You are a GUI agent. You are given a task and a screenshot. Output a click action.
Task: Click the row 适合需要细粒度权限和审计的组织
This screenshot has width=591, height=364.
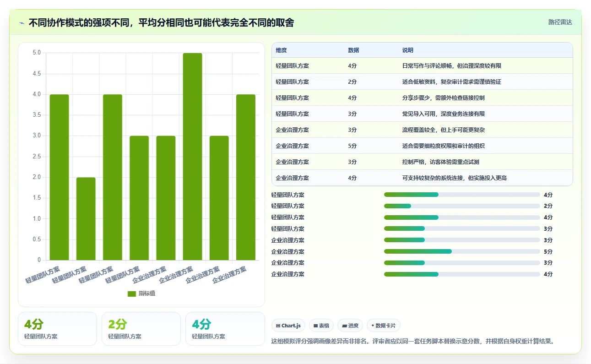point(422,146)
